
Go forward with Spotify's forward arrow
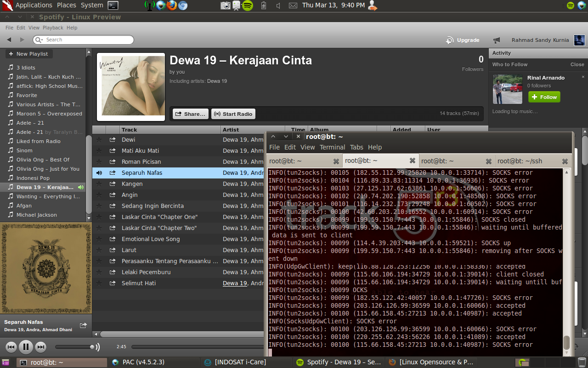tap(22, 40)
